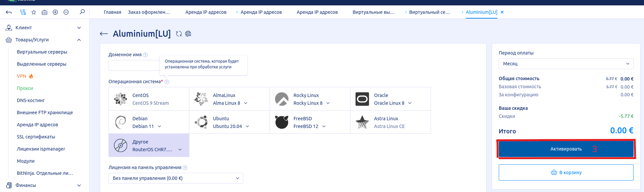Open Лицензии ispmanager in sidebar
Screen dimensions: 644x192
pos(41,149)
